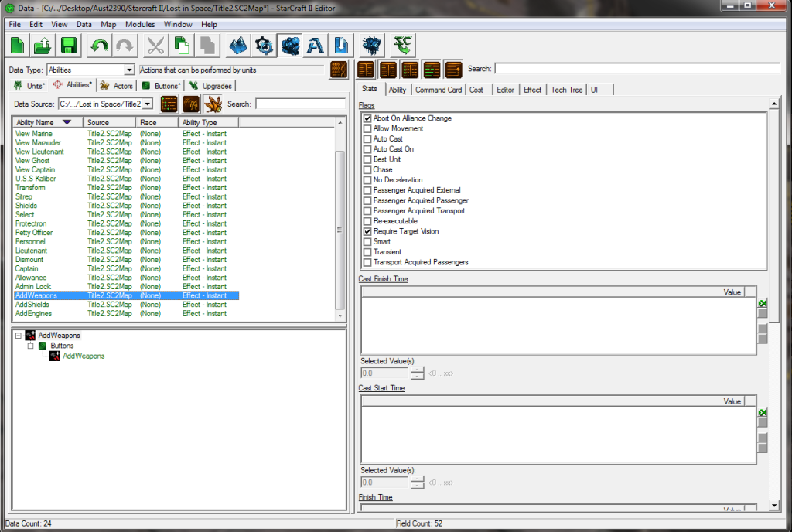Switch to the Command Card tab
The width and height of the screenshot is (792, 532).
click(x=438, y=90)
